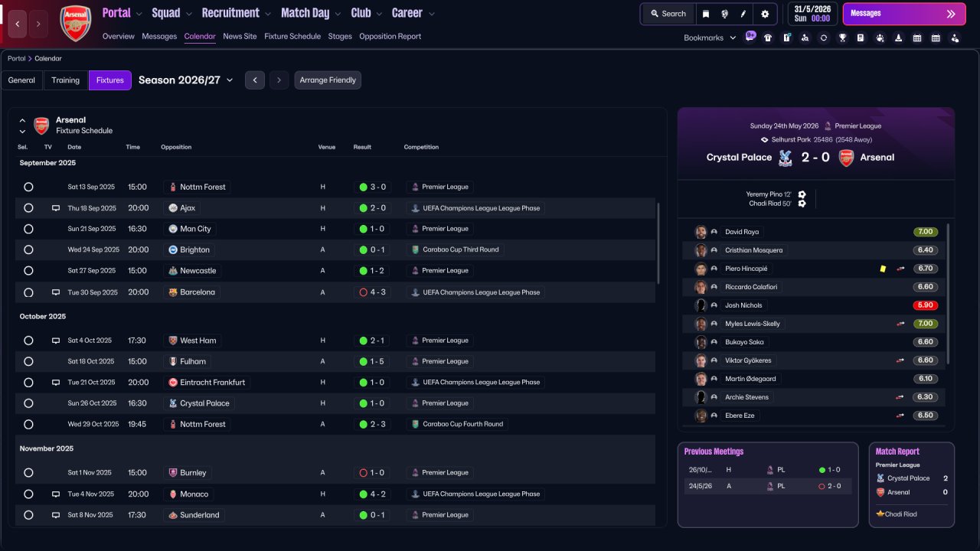
Task: Click the Arrange Friendly button
Action: click(328, 80)
